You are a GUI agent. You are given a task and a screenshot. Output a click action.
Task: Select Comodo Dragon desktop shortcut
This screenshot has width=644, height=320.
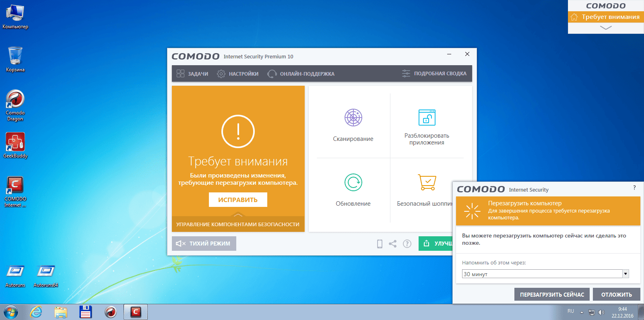tap(15, 105)
